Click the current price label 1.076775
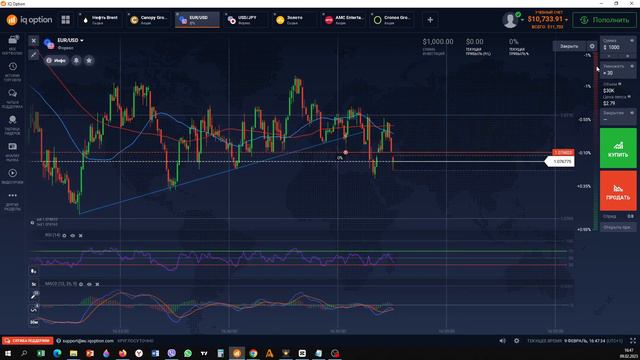The height and width of the screenshot is (360, 640). 560,162
